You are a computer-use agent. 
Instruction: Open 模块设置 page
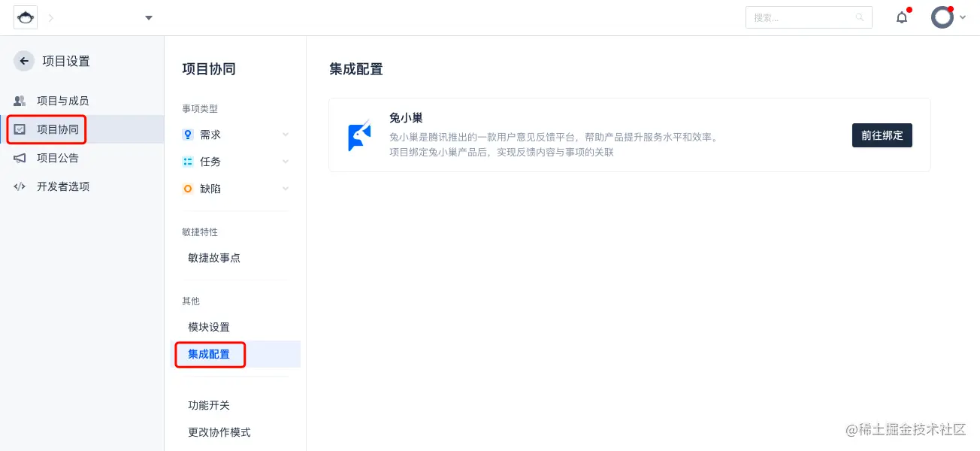209,327
